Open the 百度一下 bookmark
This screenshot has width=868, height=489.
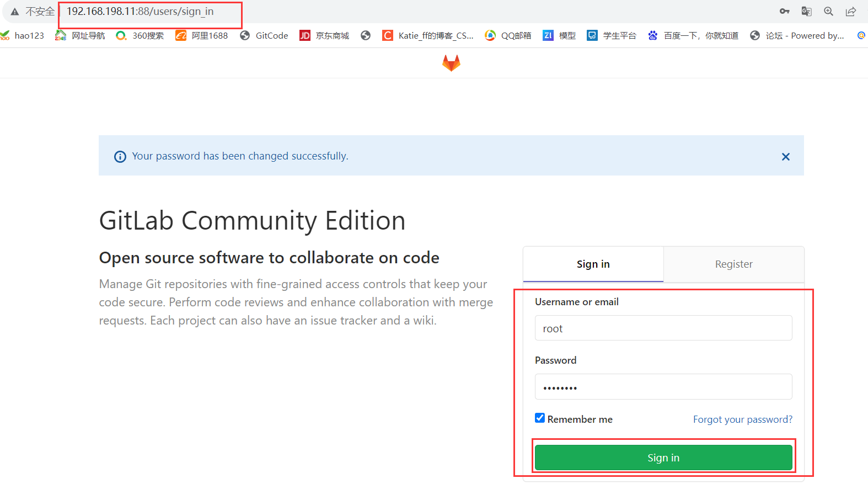(693, 35)
